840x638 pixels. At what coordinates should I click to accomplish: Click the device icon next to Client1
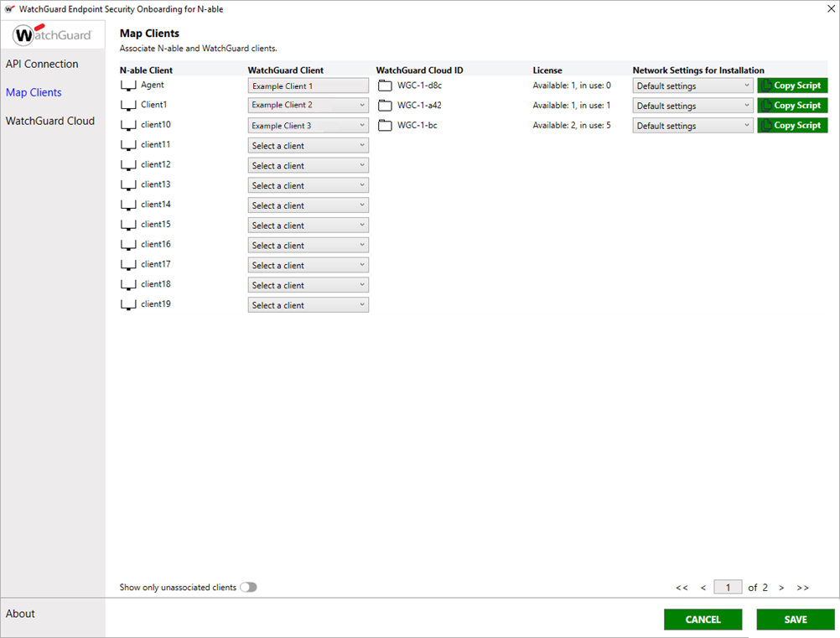click(127, 105)
